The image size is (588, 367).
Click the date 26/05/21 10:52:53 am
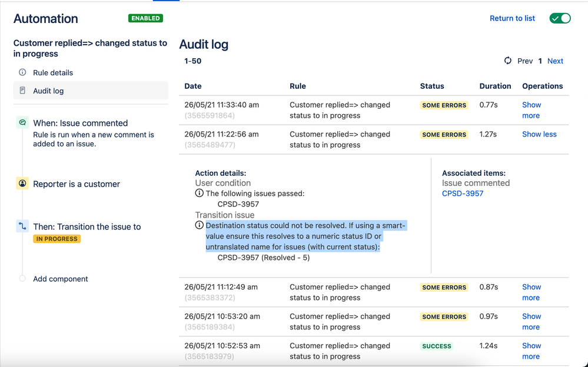pyautogui.click(x=222, y=346)
